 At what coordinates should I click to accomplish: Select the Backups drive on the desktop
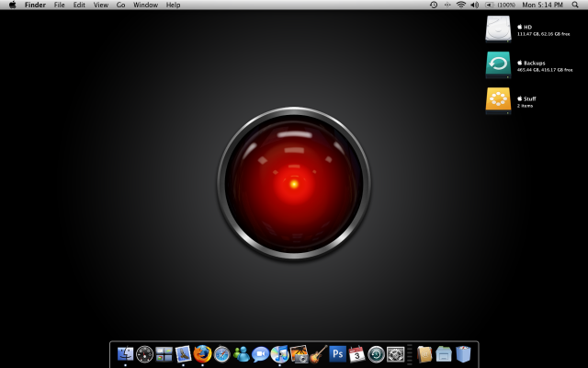(x=498, y=65)
